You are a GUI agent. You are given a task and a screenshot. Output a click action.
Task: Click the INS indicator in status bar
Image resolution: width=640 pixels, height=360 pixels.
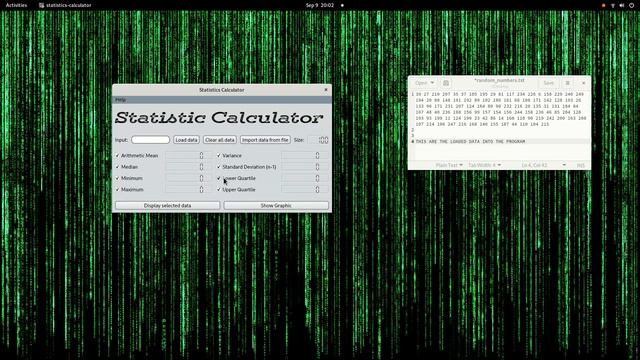click(580, 165)
